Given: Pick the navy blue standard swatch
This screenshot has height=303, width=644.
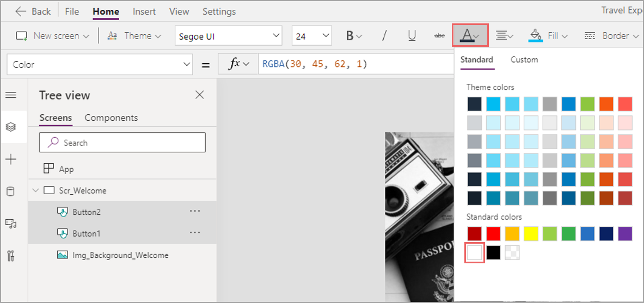Looking at the screenshot, I should [606, 233].
